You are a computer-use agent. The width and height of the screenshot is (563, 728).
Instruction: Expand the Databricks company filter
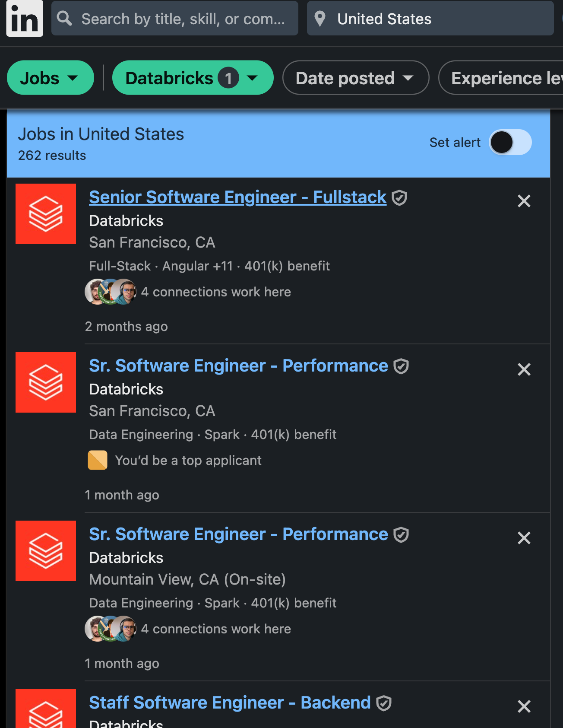click(x=193, y=78)
